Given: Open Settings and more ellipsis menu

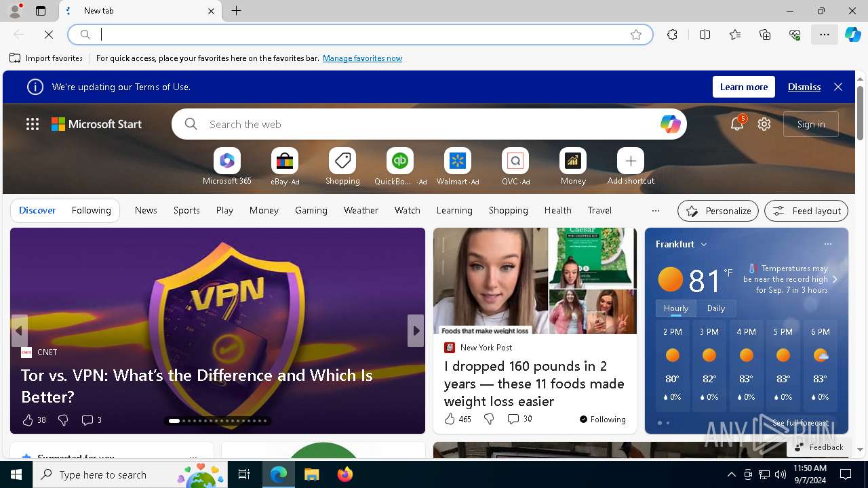Looking at the screenshot, I should point(825,35).
